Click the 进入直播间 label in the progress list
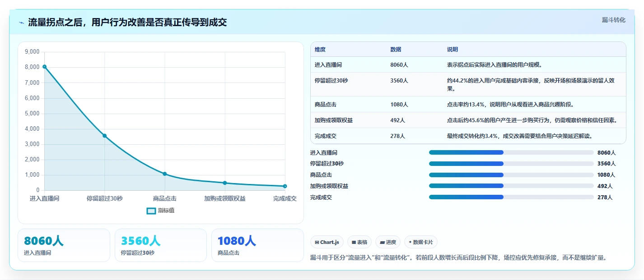The width and height of the screenshot is (644, 280). [x=324, y=153]
